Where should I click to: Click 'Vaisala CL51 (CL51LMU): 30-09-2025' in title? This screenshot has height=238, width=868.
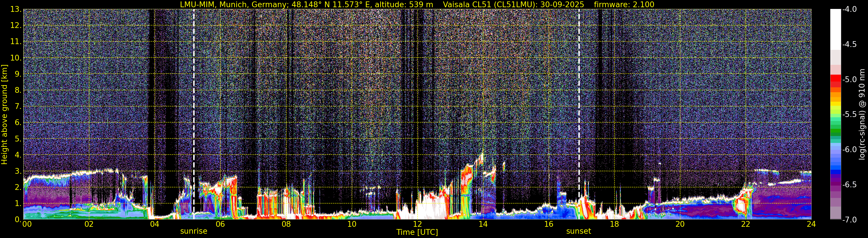click(514, 4)
